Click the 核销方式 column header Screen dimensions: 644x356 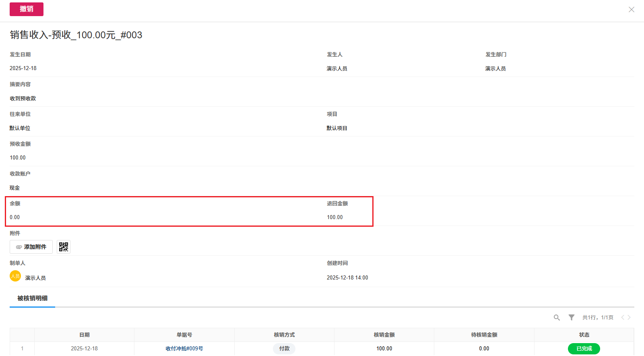tap(284, 335)
